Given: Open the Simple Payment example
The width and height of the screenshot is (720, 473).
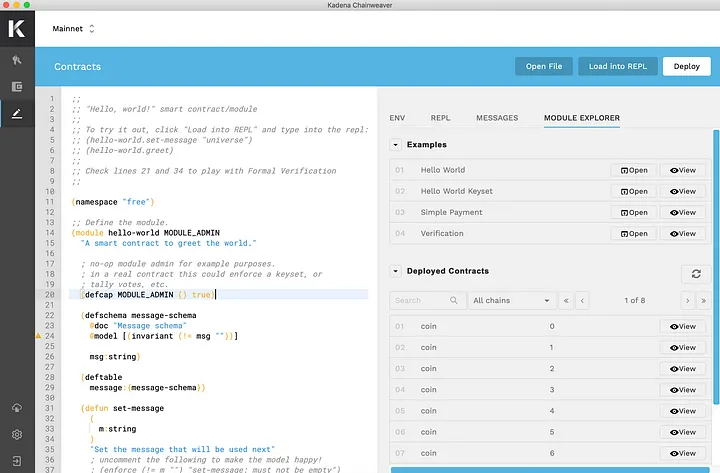Looking at the screenshot, I should [x=634, y=213].
